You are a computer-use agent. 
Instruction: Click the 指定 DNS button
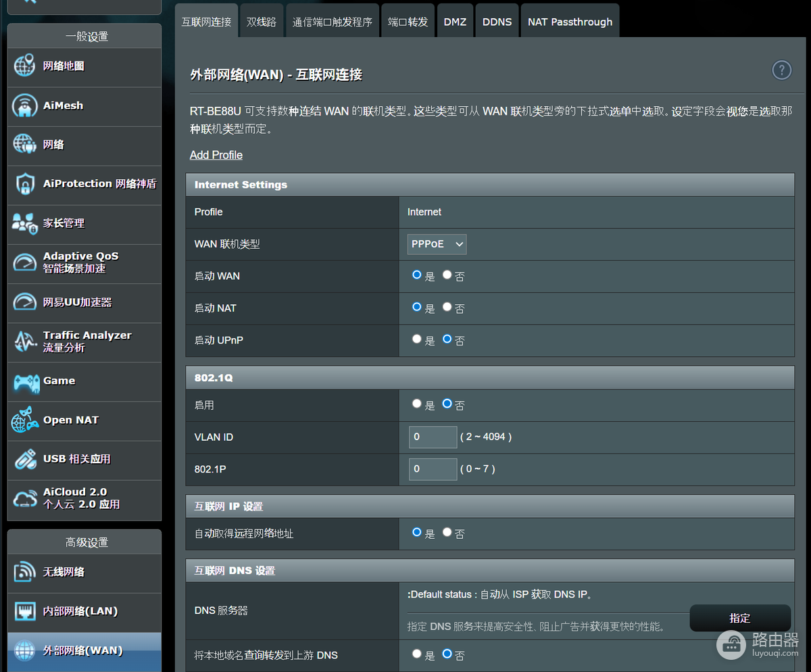(x=740, y=618)
